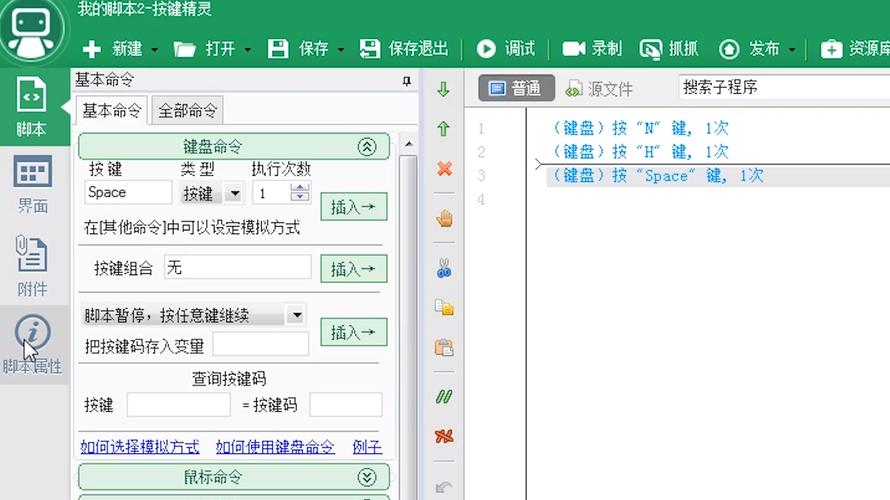Switch to 源文件 source view
Screen dimensions: 890x500
[x=599, y=88]
